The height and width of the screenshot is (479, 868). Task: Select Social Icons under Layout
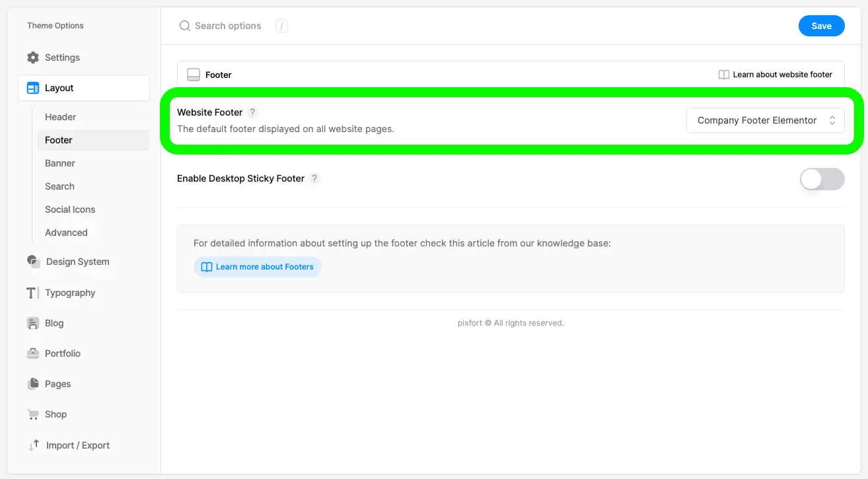[x=93, y=209]
